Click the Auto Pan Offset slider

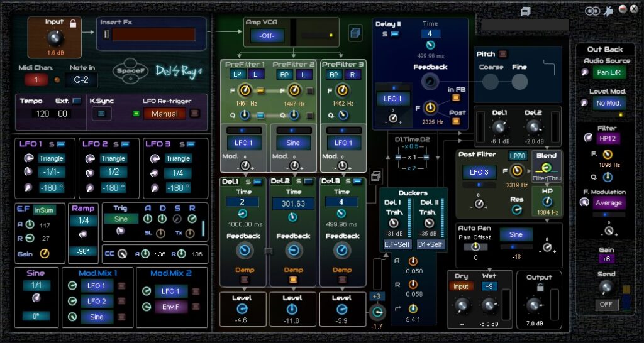click(475, 246)
